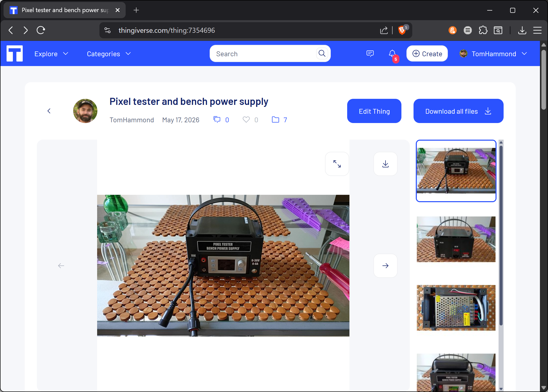Viewport: 548px width, 392px height.
Task: Select the second rear-view thumbnail
Action: pyautogui.click(x=456, y=239)
